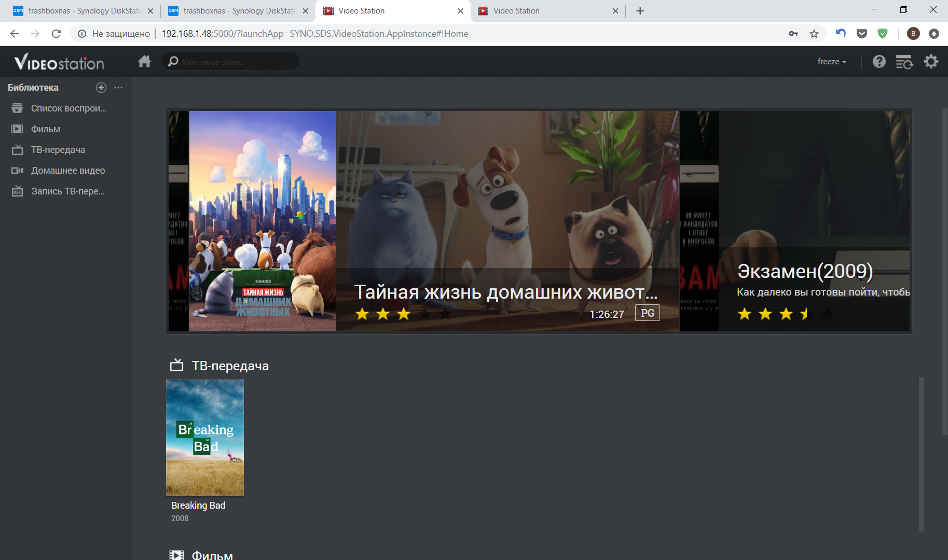This screenshot has height=560, width=948.
Task: Switch to the second trashboxnas browser tab
Action: 238,11
